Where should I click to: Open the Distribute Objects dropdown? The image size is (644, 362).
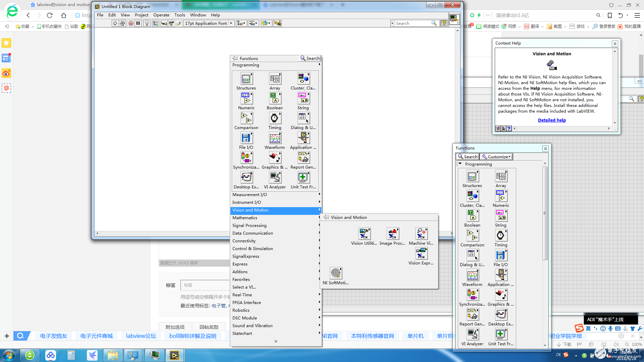click(x=253, y=23)
